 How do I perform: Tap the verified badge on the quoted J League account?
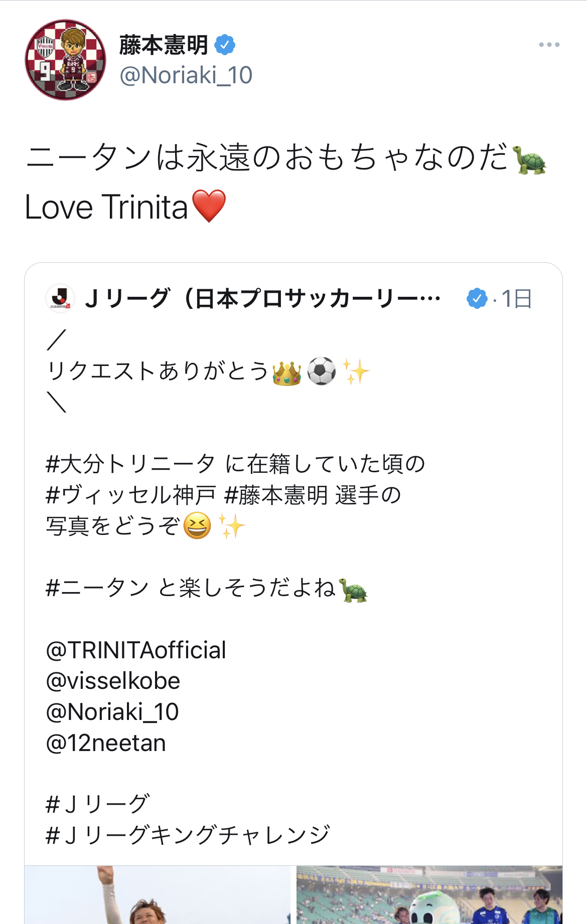pyautogui.click(x=476, y=298)
